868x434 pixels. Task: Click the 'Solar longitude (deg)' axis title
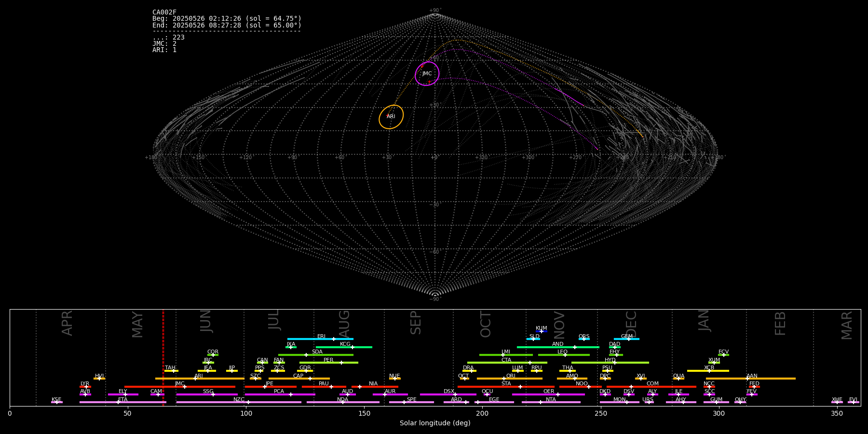435,423
